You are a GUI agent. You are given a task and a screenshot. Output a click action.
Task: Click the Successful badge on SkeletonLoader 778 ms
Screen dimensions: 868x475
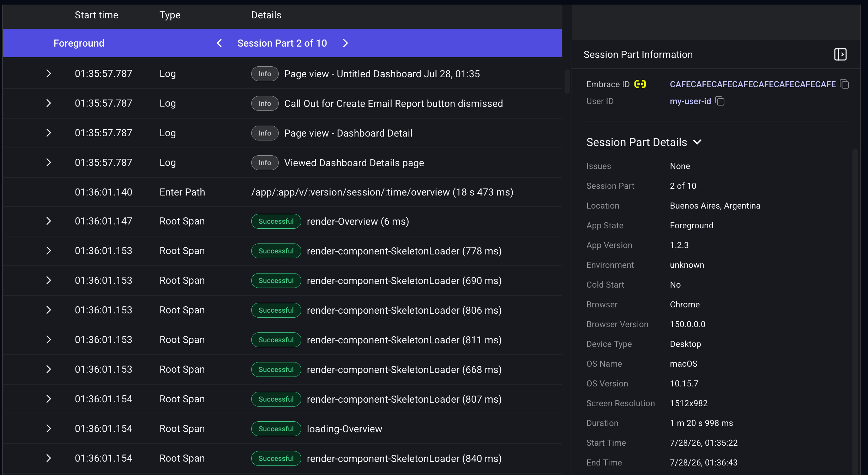point(276,251)
